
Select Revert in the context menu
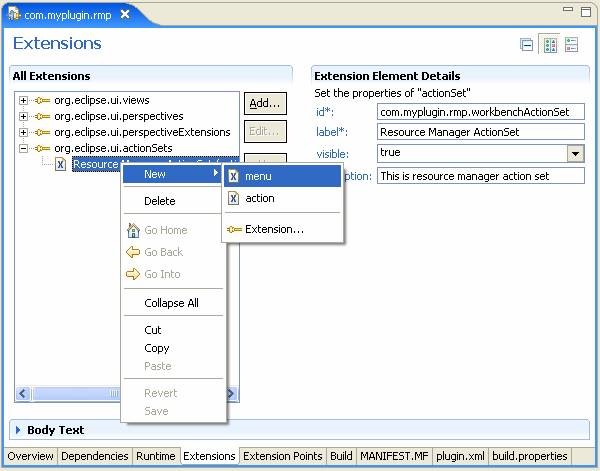(x=173, y=393)
